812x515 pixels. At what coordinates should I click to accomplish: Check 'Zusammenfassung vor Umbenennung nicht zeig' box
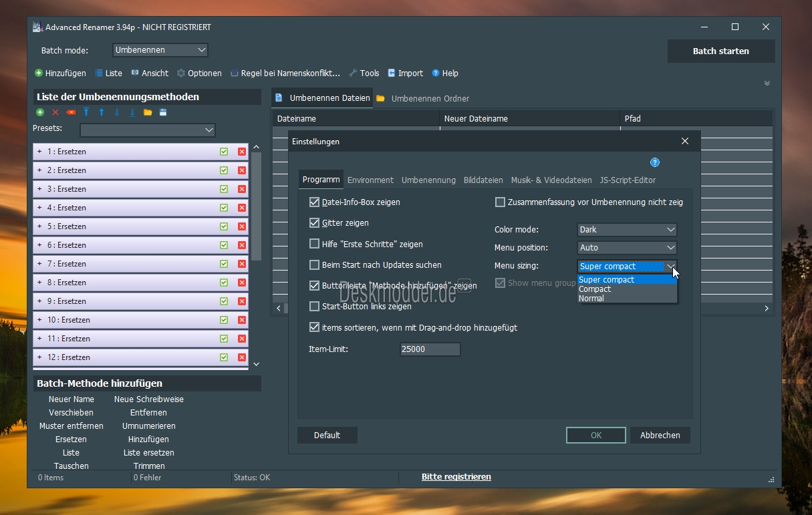[x=500, y=202]
